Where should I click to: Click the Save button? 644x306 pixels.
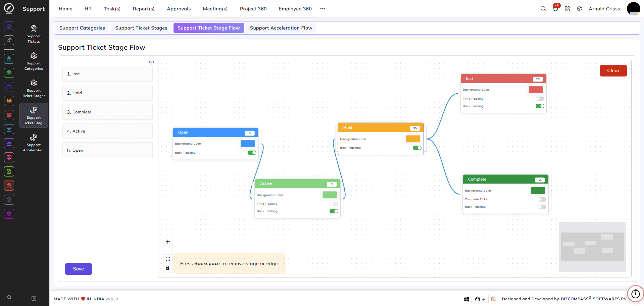tap(79, 269)
